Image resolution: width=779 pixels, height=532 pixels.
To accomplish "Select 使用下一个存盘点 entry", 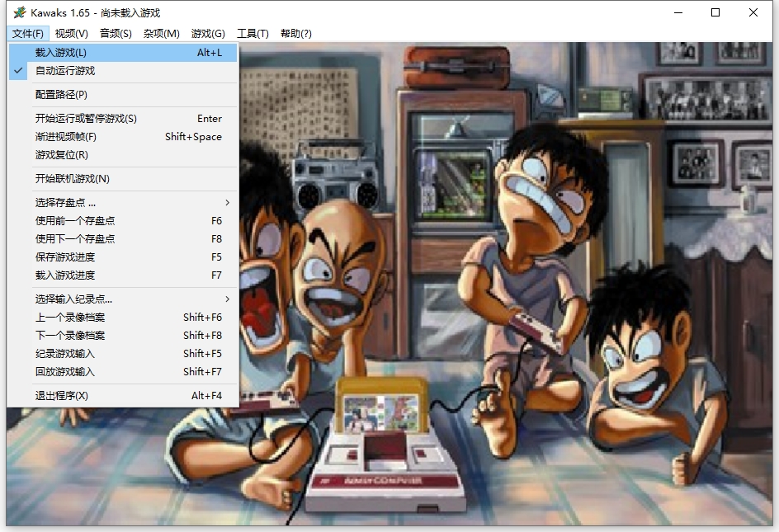I will pyautogui.click(x=123, y=238).
